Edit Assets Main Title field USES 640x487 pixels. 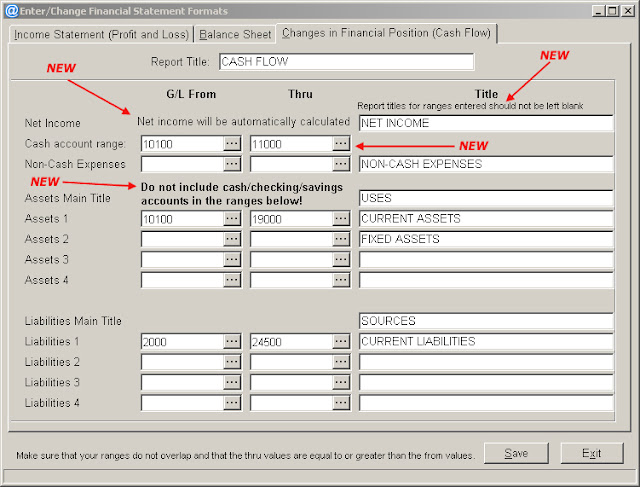click(x=486, y=198)
